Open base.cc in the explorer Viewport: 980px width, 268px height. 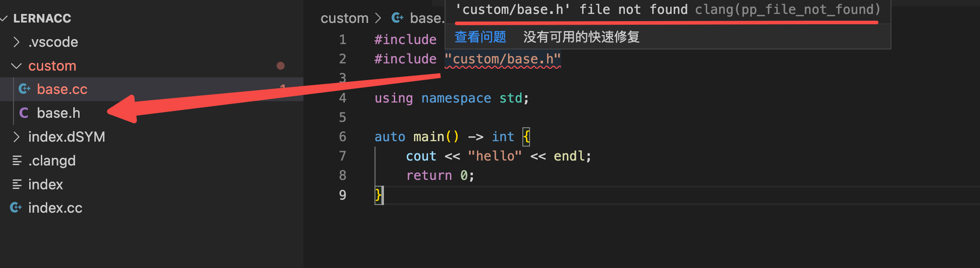(x=62, y=89)
